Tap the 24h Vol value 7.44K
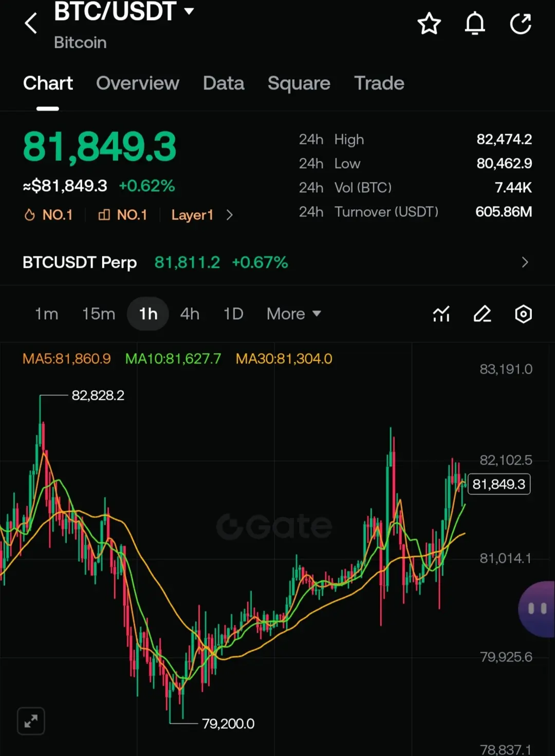The image size is (555, 756). click(x=513, y=188)
